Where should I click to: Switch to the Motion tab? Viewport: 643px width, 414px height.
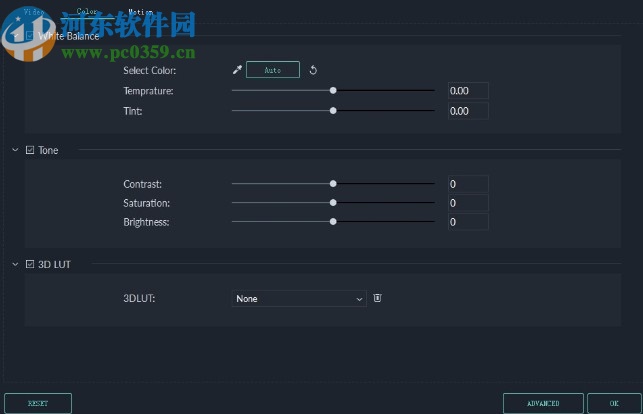[x=140, y=12]
